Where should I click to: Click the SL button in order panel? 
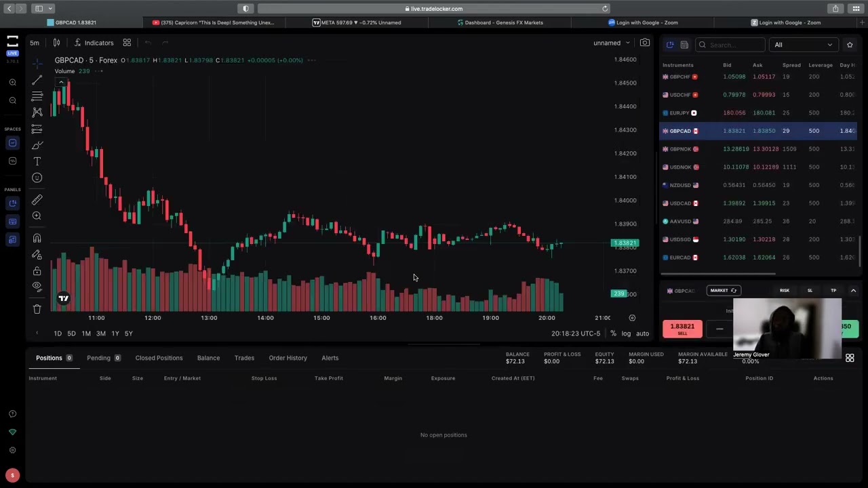tap(810, 291)
